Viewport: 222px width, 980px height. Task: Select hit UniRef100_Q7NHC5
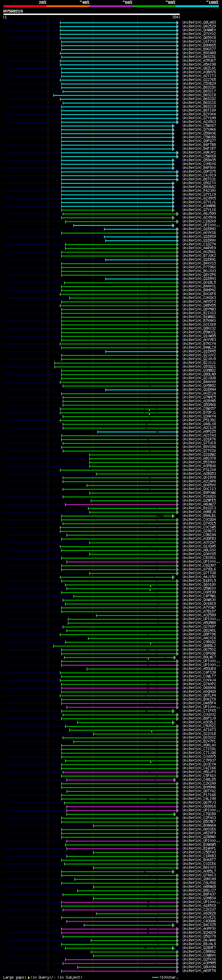click(199, 397)
